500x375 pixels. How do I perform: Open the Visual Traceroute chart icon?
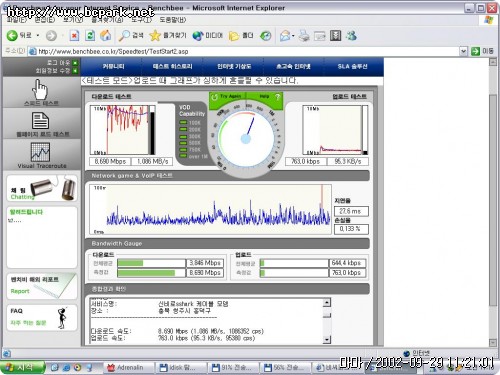tap(40, 152)
